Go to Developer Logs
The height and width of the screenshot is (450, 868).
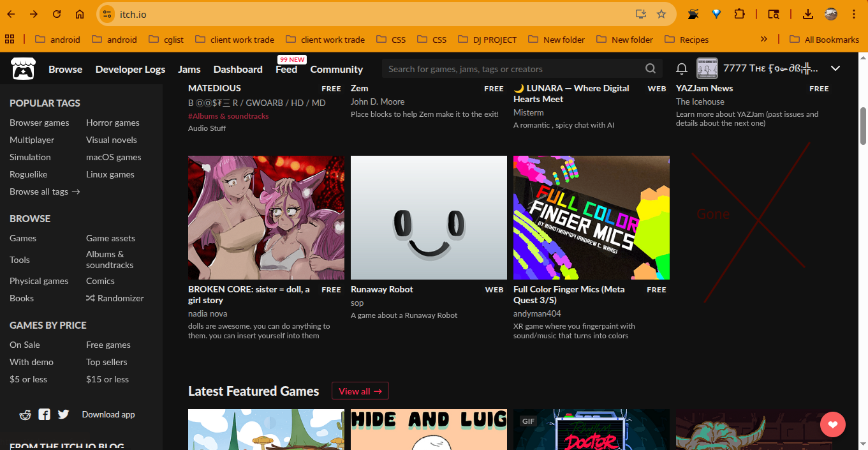coord(130,69)
